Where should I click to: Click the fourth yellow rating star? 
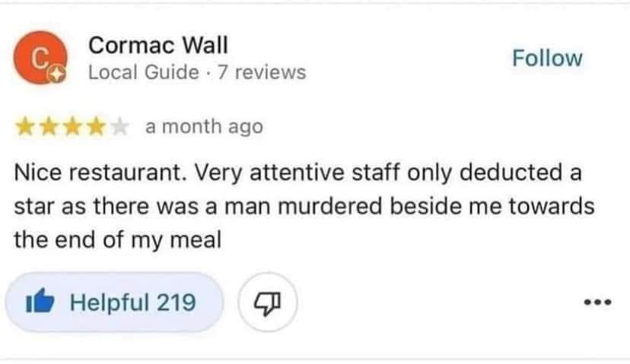(96, 127)
